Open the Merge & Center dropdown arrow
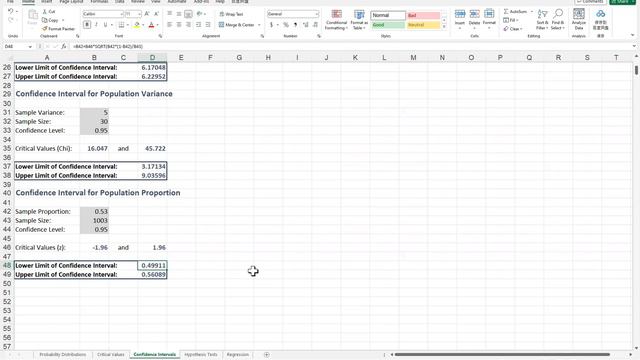The height and width of the screenshot is (360, 640). [259, 25]
